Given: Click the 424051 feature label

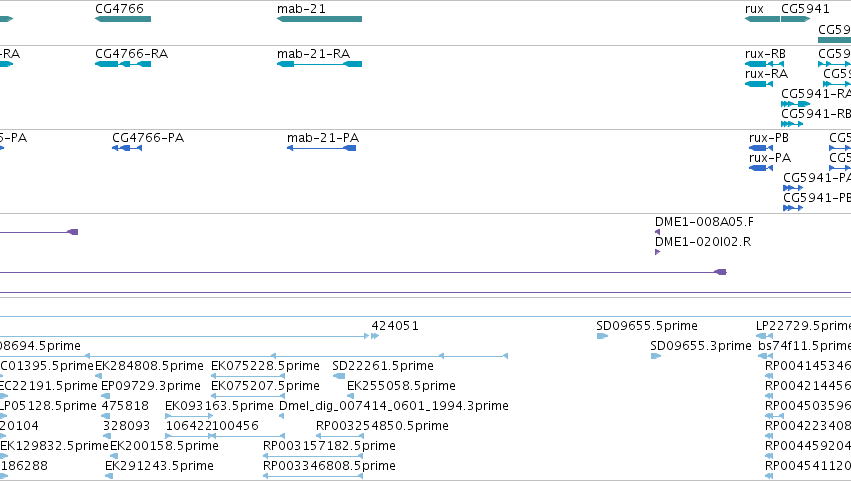Looking at the screenshot, I should coord(395,326).
